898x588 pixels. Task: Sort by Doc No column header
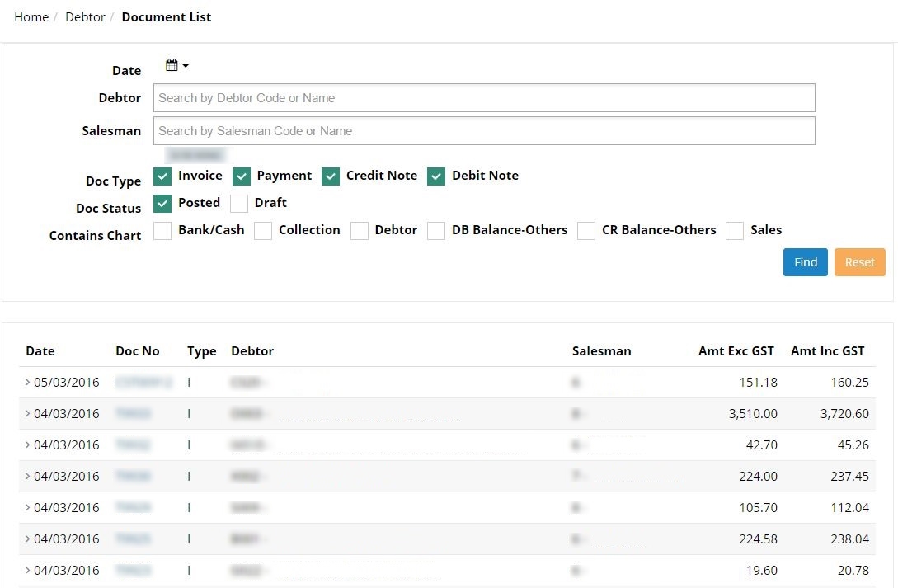point(138,351)
